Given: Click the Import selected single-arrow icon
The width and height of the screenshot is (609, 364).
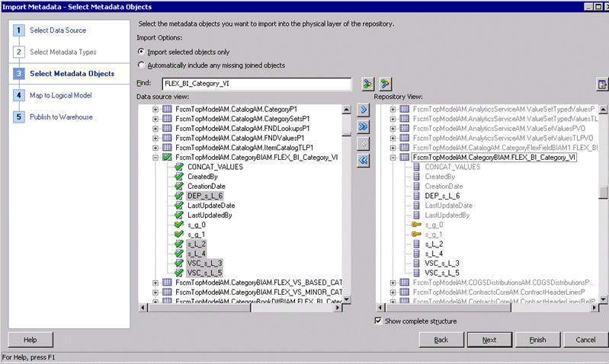Looking at the screenshot, I should 363,110.
